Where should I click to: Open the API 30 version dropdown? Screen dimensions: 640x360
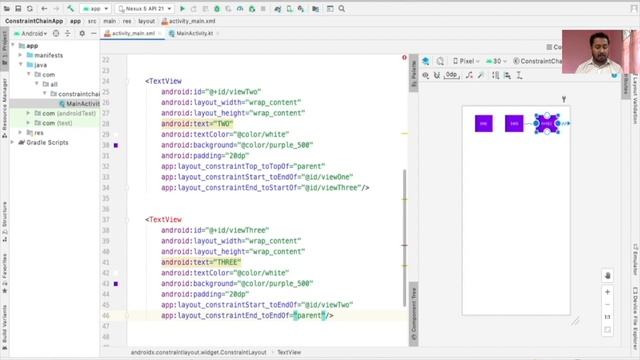coord(496,61)
